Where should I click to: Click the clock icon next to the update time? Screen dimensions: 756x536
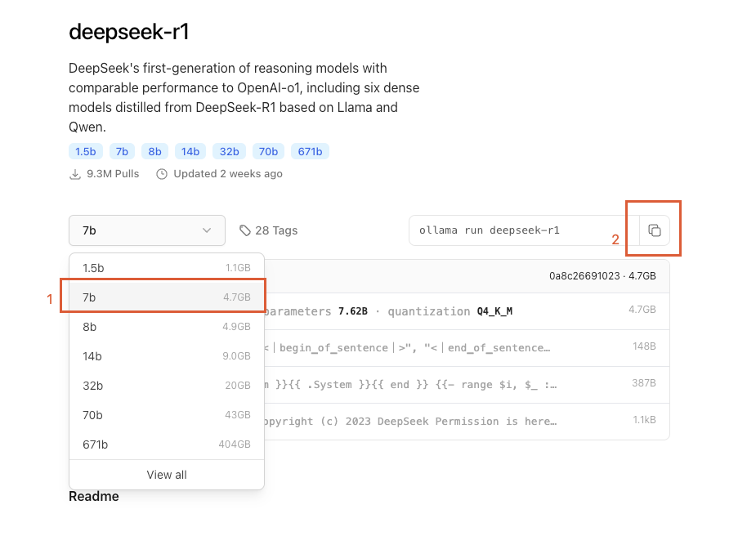(x=161, y=173)
